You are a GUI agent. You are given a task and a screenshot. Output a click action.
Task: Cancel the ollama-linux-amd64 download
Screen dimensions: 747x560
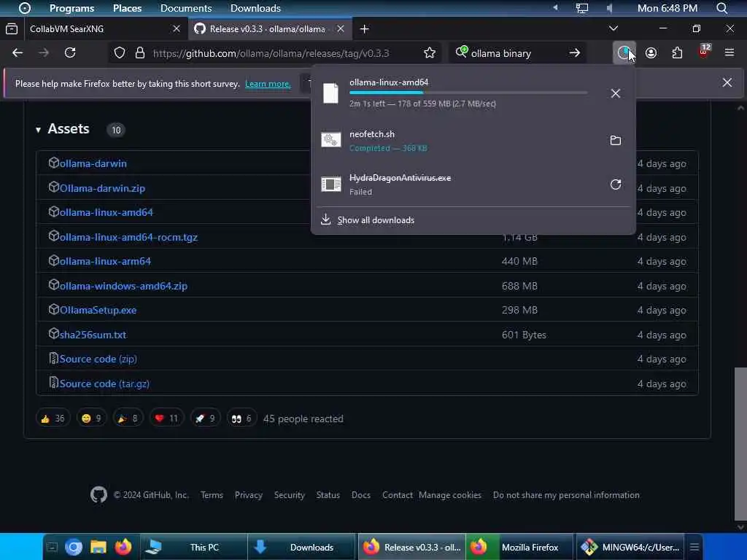click(x=616, y=93)
